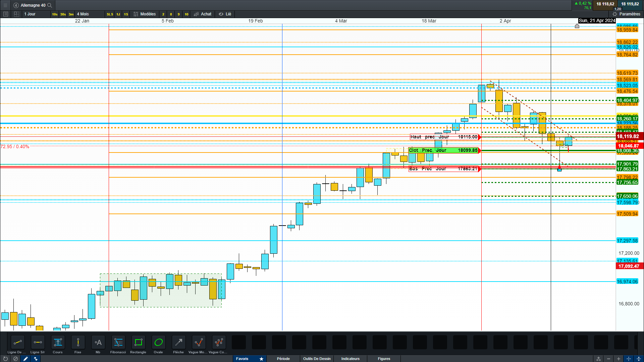Click the Achat buy button
The height and width of the screenshot is (362, 644).
click(203, 14)
